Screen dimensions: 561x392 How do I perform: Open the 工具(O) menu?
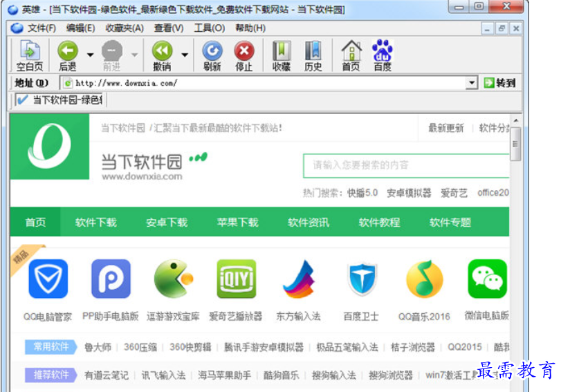click(210, 28)
